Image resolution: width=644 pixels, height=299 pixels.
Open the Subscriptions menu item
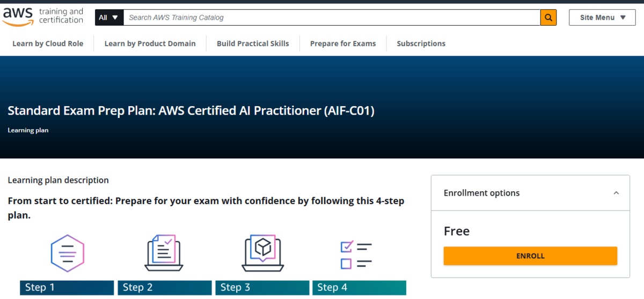coord(421,43)
